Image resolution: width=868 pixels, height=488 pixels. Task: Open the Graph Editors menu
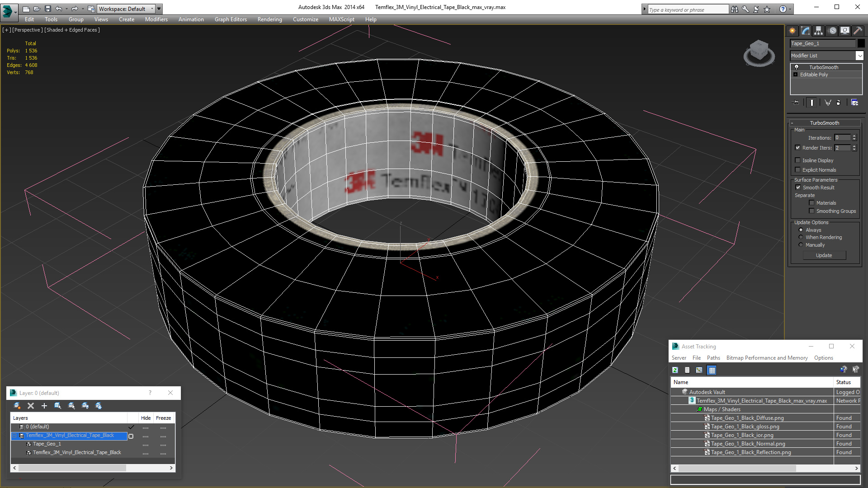(231, 19)
